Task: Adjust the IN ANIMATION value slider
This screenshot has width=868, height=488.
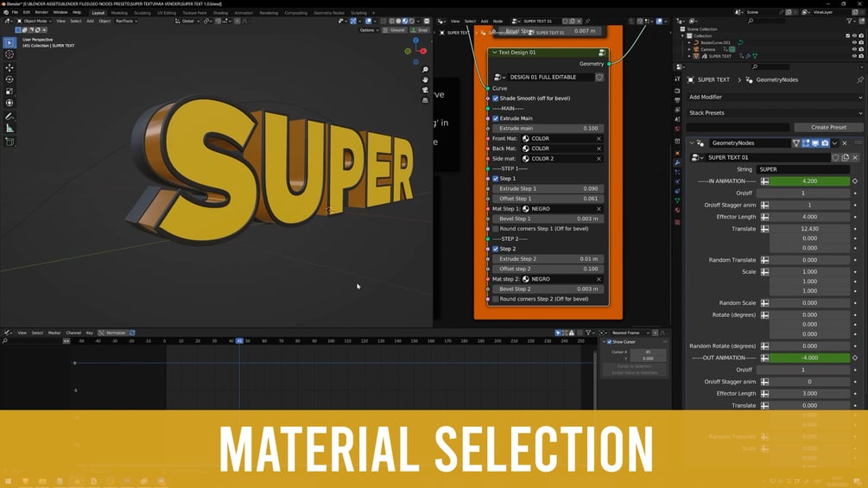Action: click(809, 181)
